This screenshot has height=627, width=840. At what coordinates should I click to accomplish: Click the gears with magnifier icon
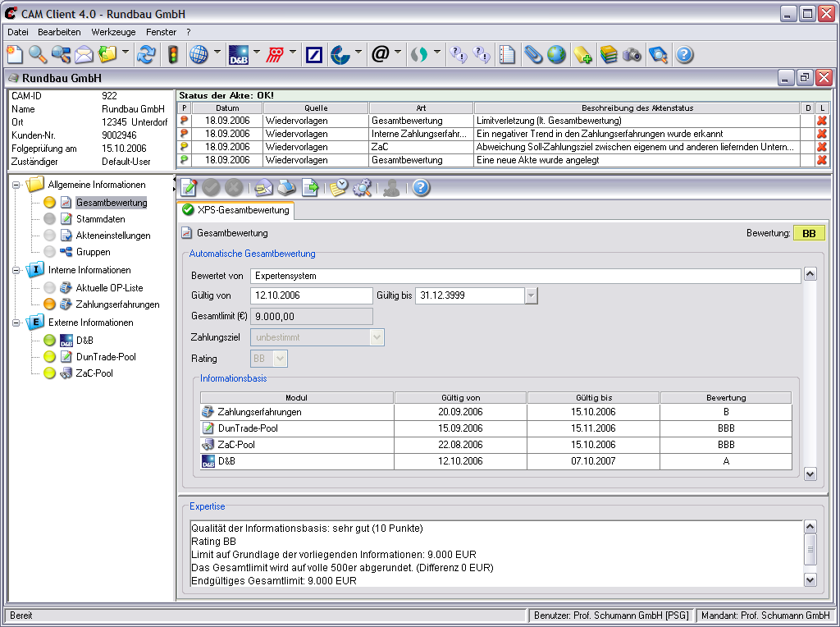pyautogui.click(x=362, y=188)
